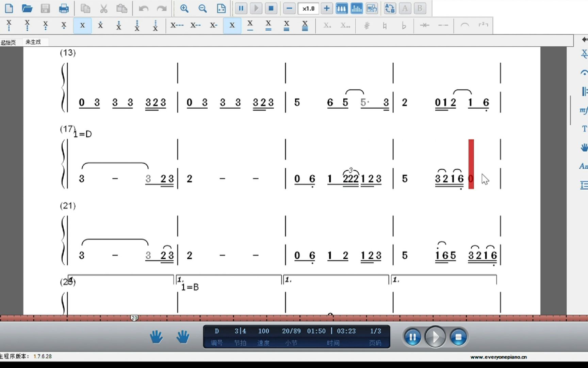
Task: Create a new score file
Action: [x=9, y=9]
